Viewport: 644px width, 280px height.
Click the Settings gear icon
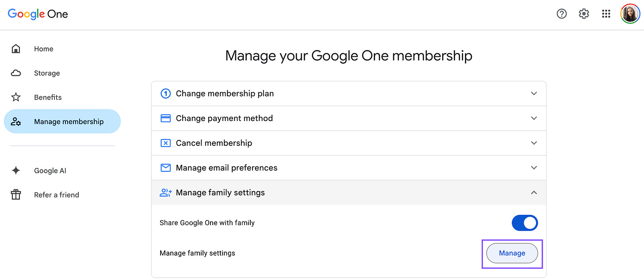584,14
